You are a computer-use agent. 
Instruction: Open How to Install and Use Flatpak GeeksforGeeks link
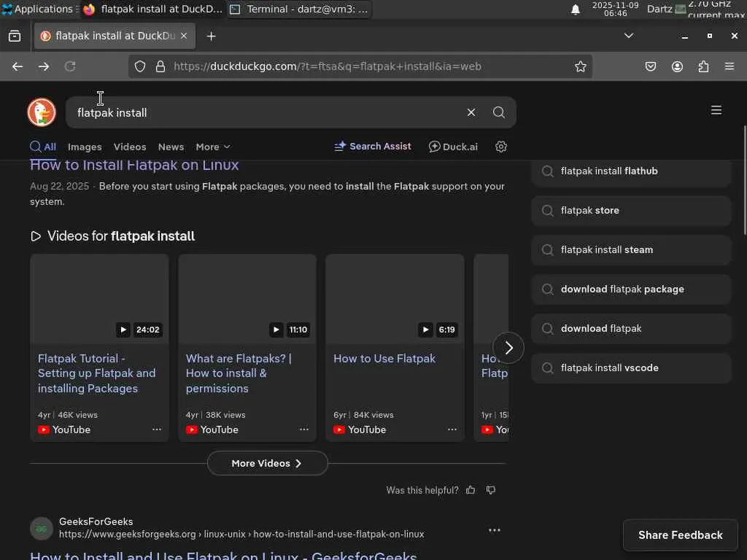[x=223, y=555]
